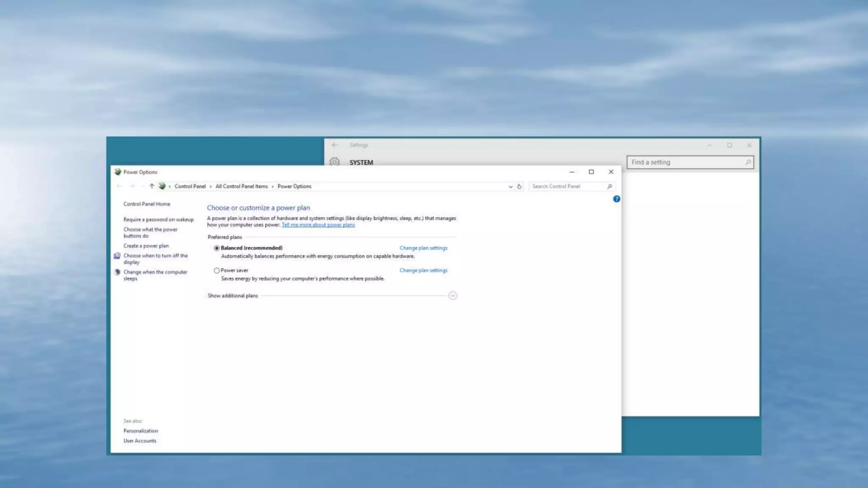Click the back arrow in Settings window

(x=335, y=145)
